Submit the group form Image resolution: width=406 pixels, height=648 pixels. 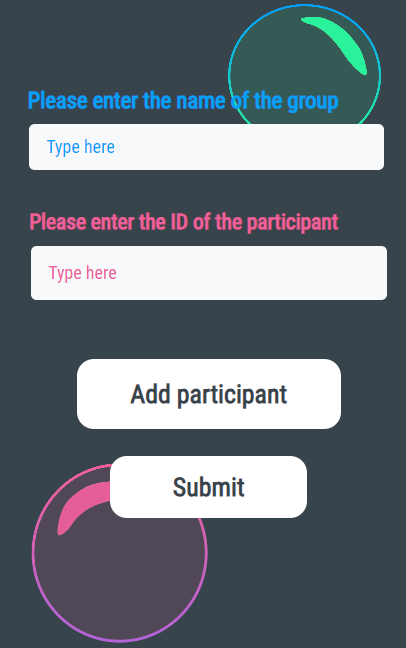coord(208,487)
